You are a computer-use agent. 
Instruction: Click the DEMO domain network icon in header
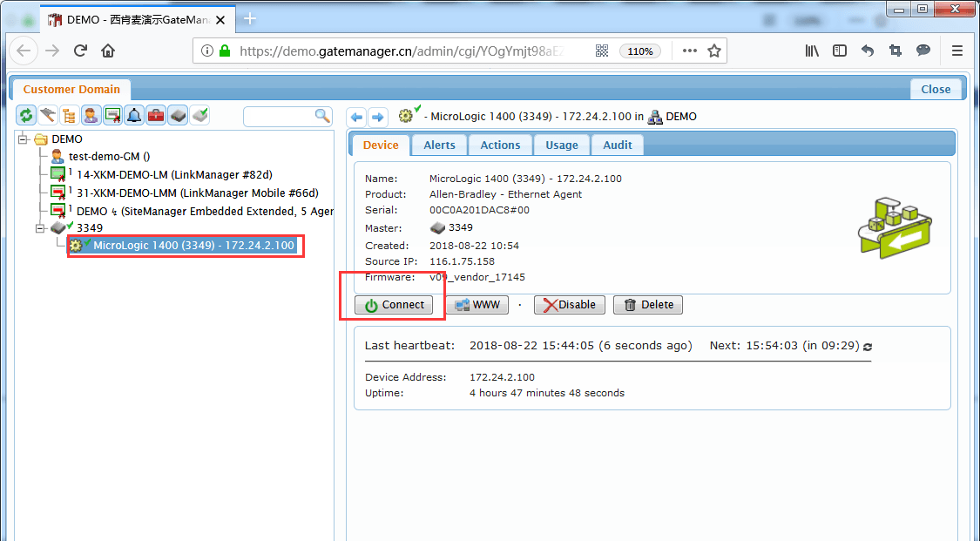(x=655, y=117)
